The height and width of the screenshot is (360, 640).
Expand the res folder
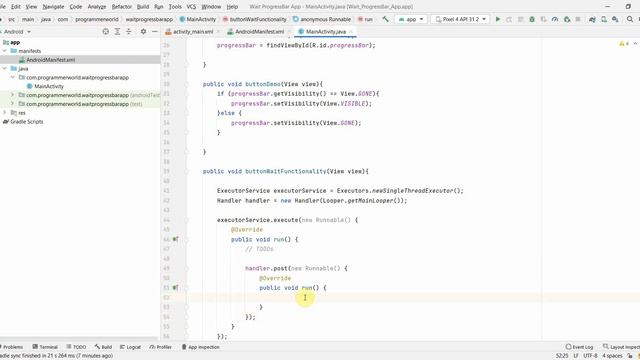[x=5, y=113]
